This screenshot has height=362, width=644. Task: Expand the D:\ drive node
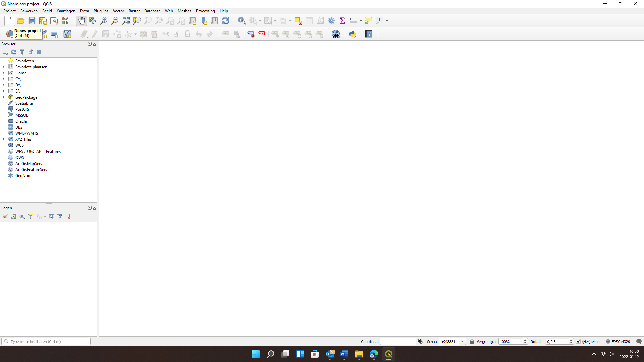coord(4,85)
